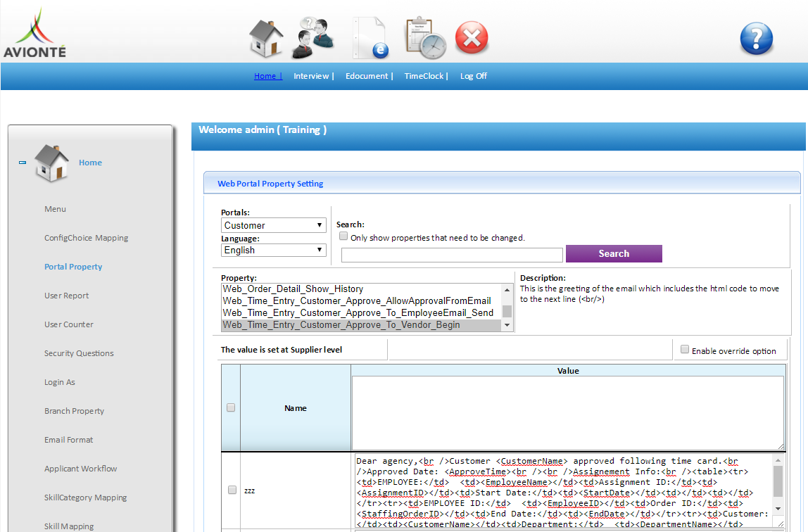Click the purple Search button
The width and height of the screenshot is (808, 532).
[614, 254]
